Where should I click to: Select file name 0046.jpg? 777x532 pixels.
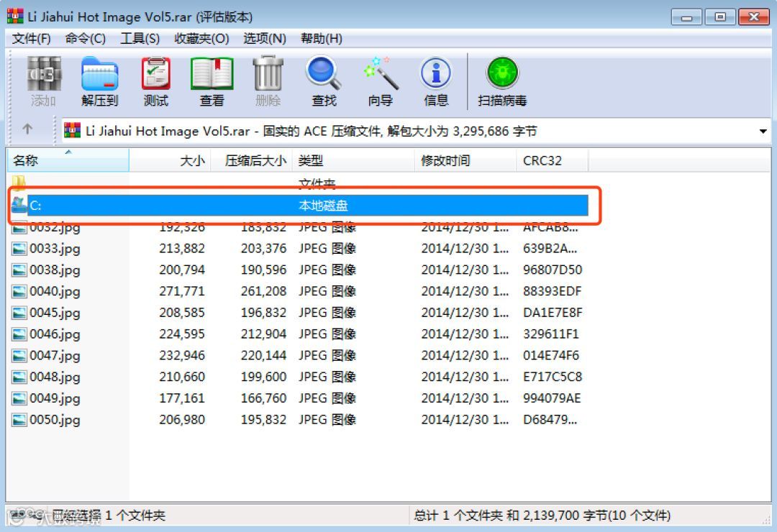pyautogui.click(x=55, y=334)
